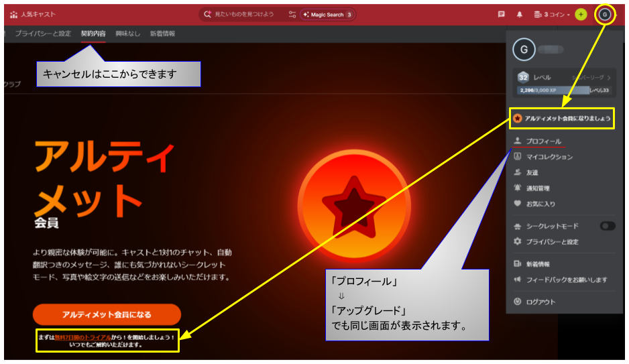Click the glowing star membership emblem
Viewport: 629px width, 364px height.
[x=354, y=206]
